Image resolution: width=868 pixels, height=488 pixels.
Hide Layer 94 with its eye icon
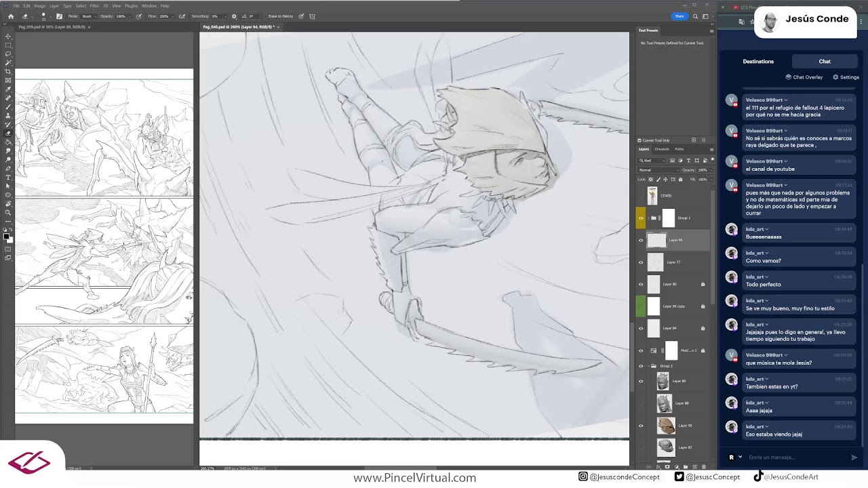641,240
